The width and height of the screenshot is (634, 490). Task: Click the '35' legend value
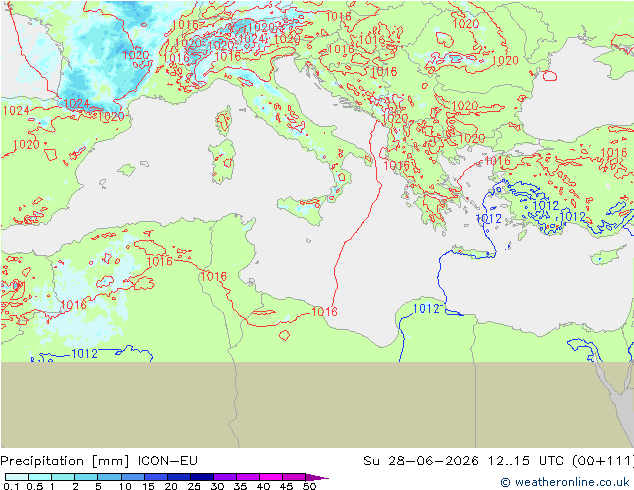pos(240,486)
